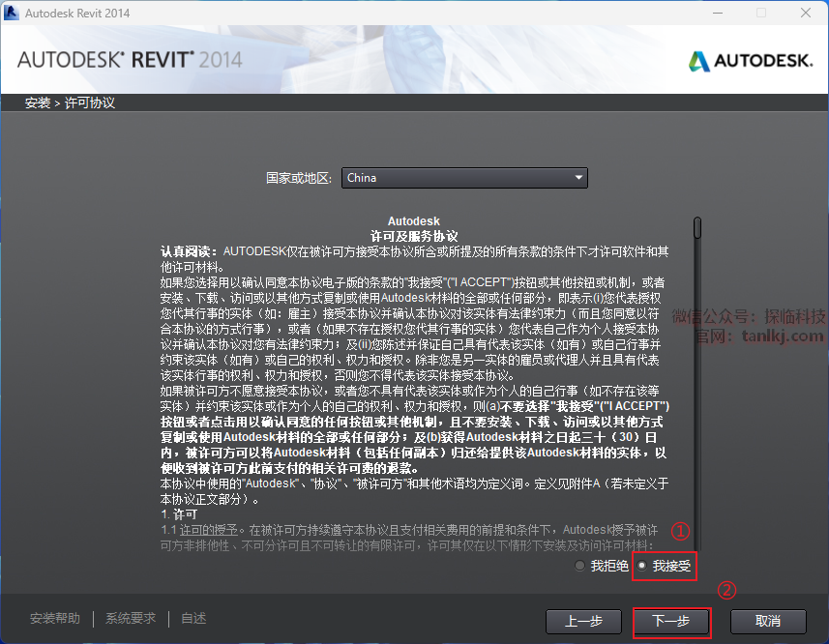Viewport: 829px width, 644px height.
Task: Click the AUTODESK REVIT 2014 banner title
Action: (x=130, y=60)
